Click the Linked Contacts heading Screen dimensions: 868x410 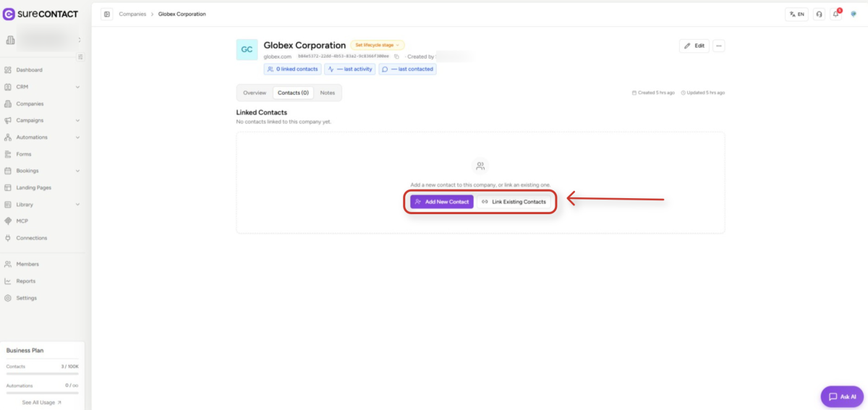262,113
